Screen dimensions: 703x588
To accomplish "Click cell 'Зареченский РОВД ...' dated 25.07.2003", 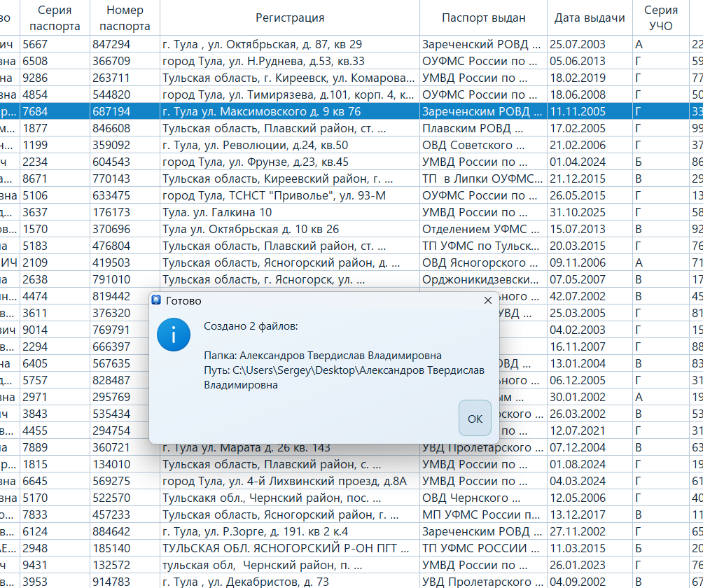I will [483, 44].
